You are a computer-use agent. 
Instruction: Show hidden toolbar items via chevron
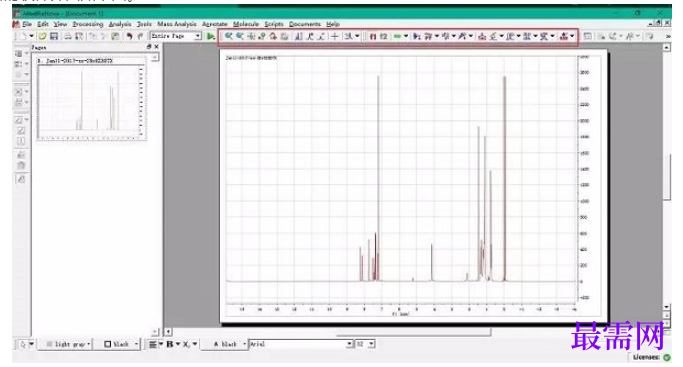click(x=668, y=36)
